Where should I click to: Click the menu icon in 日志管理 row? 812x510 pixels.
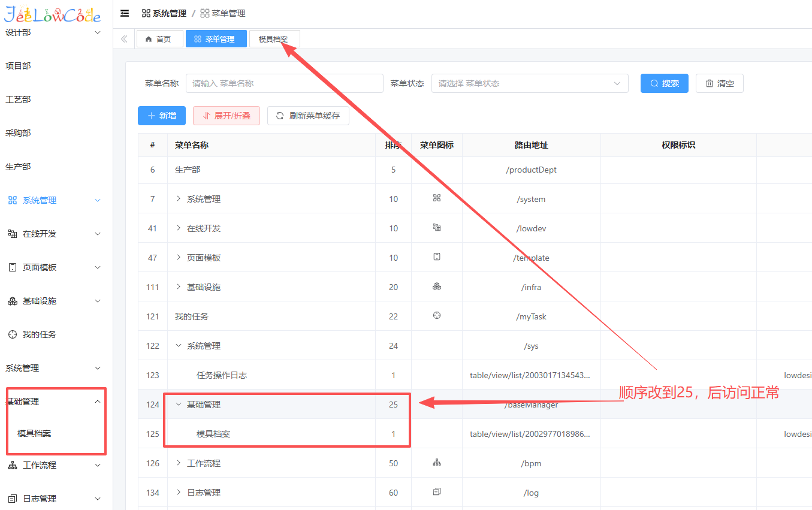tap(437, 492)
